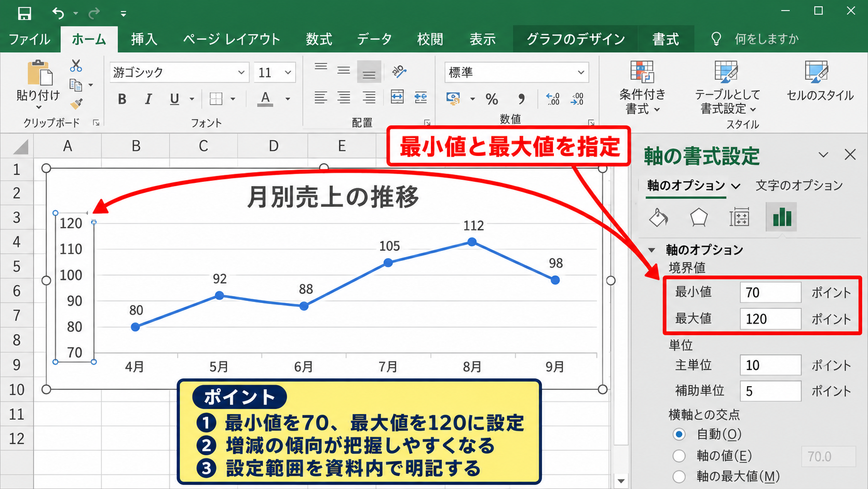The height and width of the screenshot is (489, 868).
Task: Switch to the 挿入 ribbon tab
Action: (144, 39)
